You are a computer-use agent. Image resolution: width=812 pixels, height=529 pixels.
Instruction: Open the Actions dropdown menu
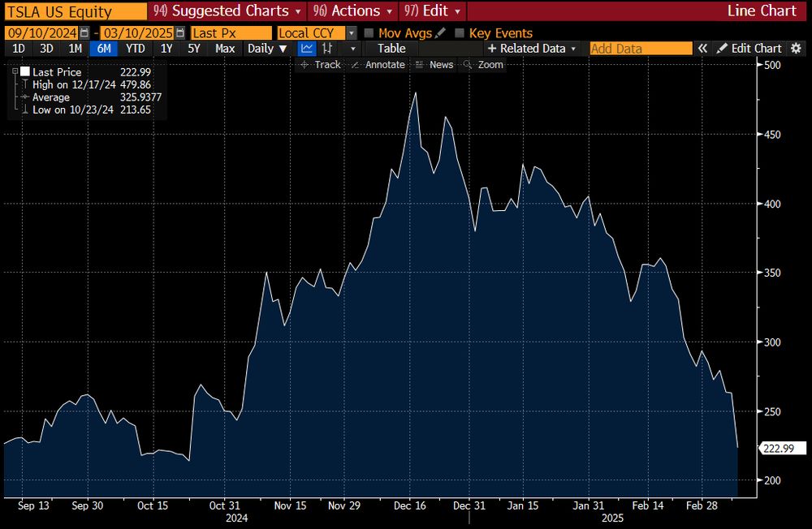(352, 11)
